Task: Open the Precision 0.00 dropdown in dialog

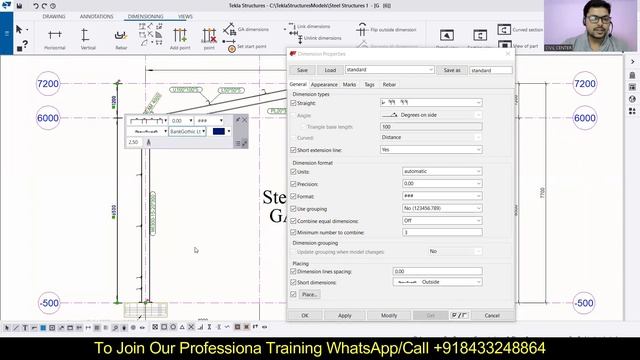Action: (x=442, y=184)
